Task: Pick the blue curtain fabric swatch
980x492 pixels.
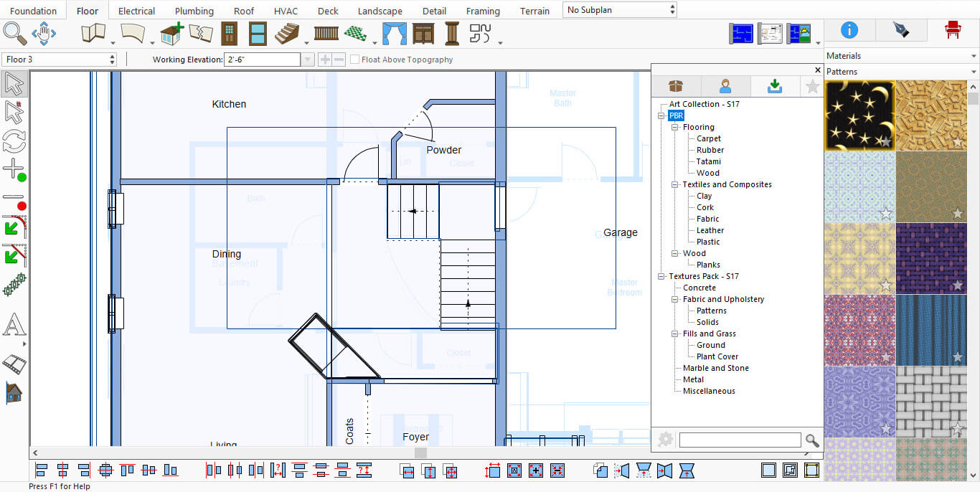Action: [x=930, y=330]
